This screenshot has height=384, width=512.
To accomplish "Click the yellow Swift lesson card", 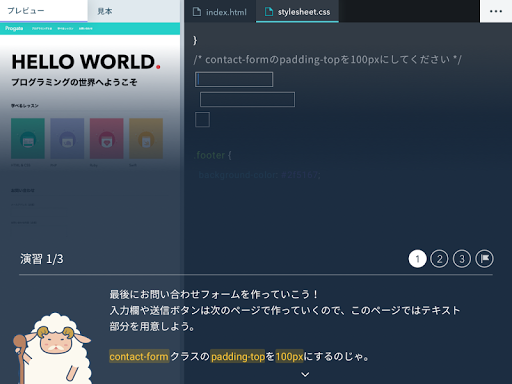I will 146,138.
